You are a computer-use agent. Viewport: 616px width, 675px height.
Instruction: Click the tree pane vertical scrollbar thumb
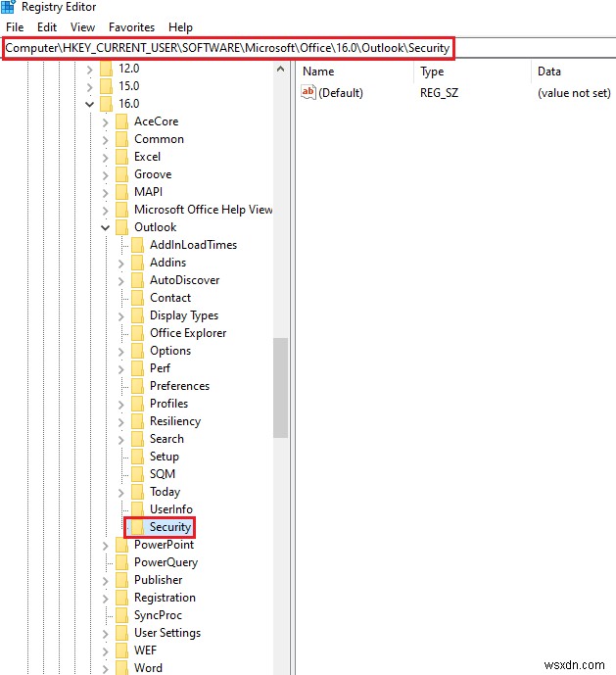(x=280, y=388)
